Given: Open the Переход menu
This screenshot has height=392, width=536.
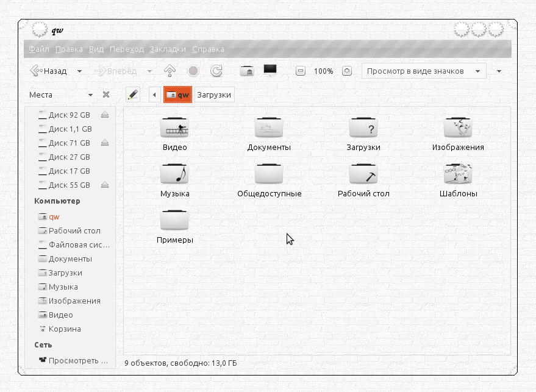Looking at the screenshot, I should pyautogui.click(x=127, y=49).
